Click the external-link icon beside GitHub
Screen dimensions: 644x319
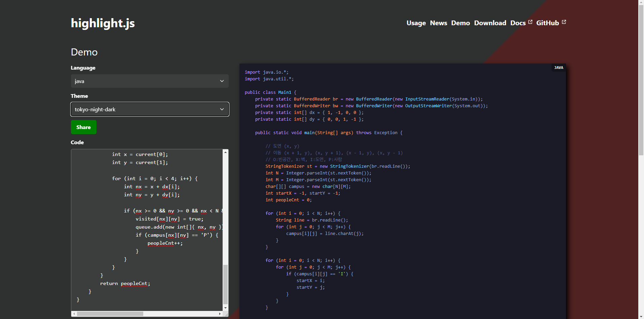564,22
